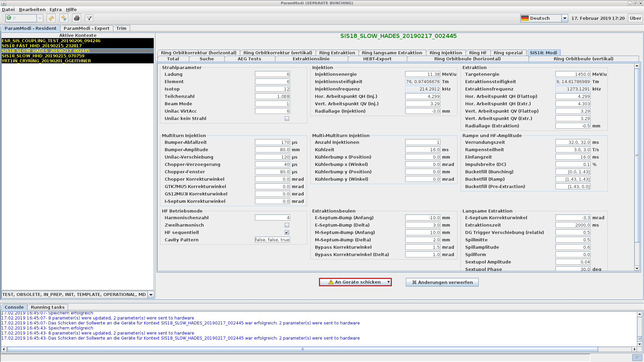Open the Datei menu
Viewport: 644px width, 362px height.
(8, 9)
